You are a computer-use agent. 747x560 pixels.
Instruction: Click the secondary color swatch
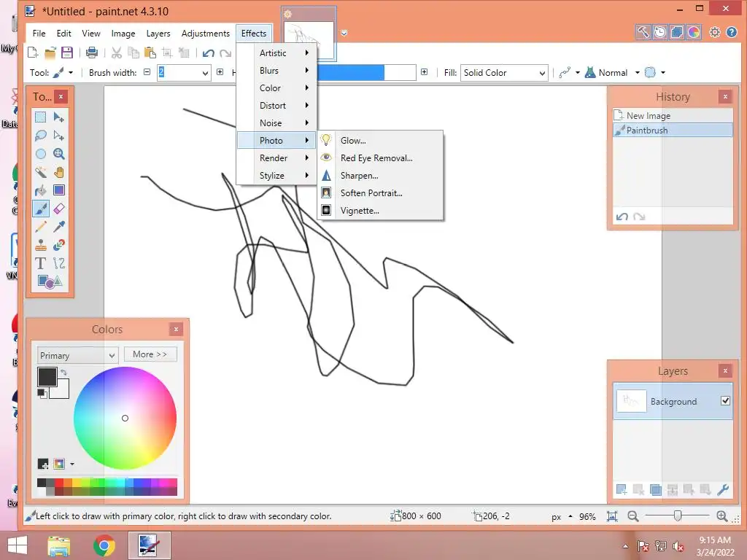63,392
